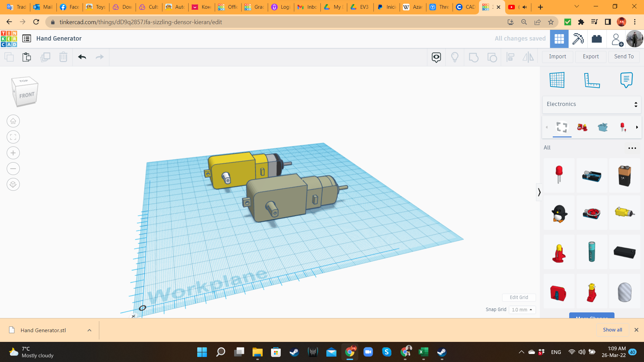Click the Brick (LEGO) view icon

click(597, 39)
